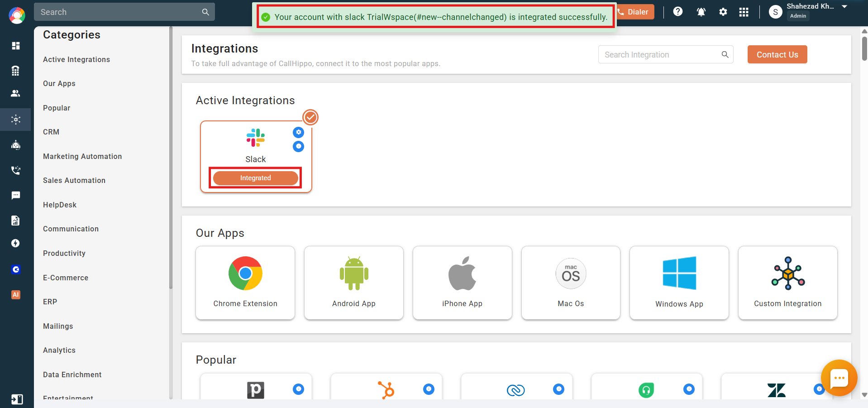The height and width of the screenshot is (408, 868).
Task: Click the Contact Us button
Action: click(777, 54)
